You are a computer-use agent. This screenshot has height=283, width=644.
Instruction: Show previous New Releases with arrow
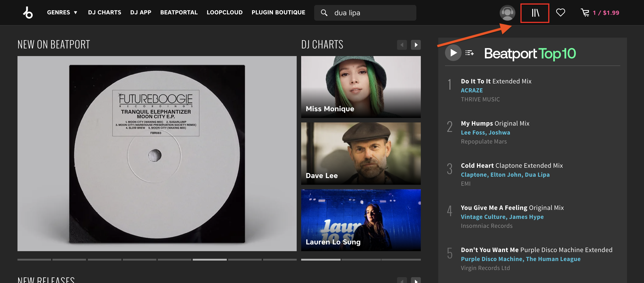[402, 280]
